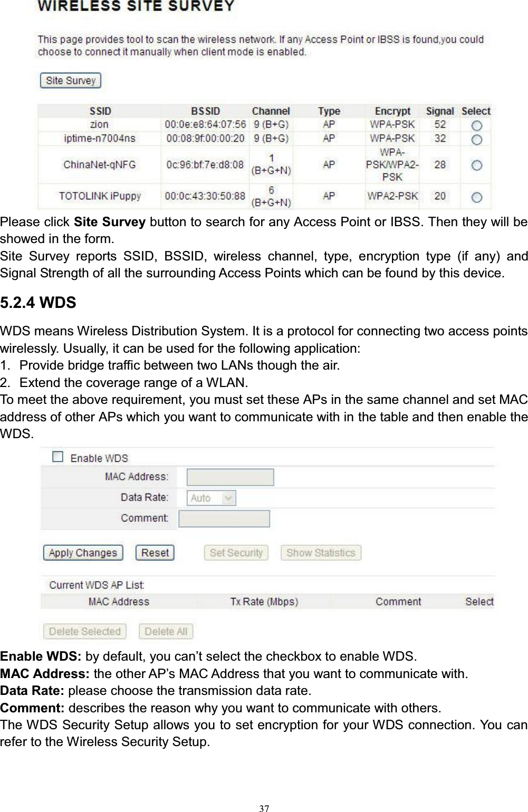Viewport: 528px width, 812px height.
Task: Click the WPA-PSK/WPA2-PSK encryption cell
Action: [x=392, y=165]
